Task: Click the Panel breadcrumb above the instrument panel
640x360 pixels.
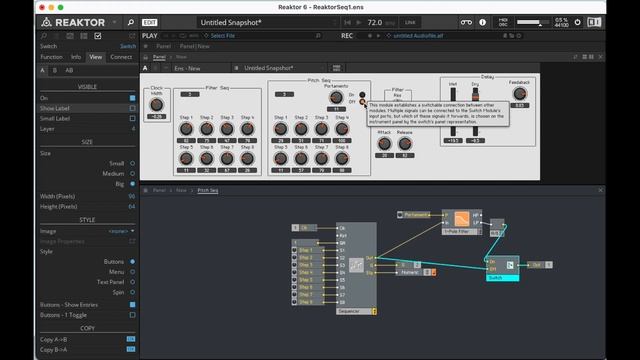Action: coord(159,57)
